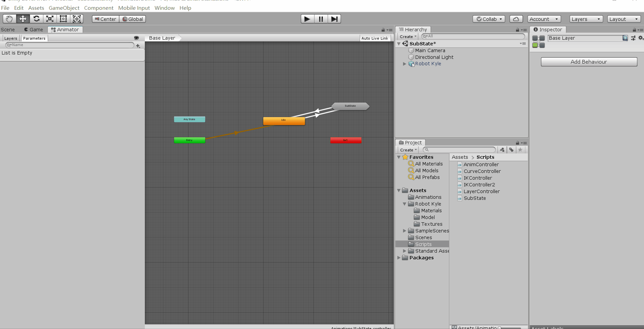The height and width of the screenshot is (329, 644).
Task: Select the Move tool in the toolbar
Action: point(23,19)
